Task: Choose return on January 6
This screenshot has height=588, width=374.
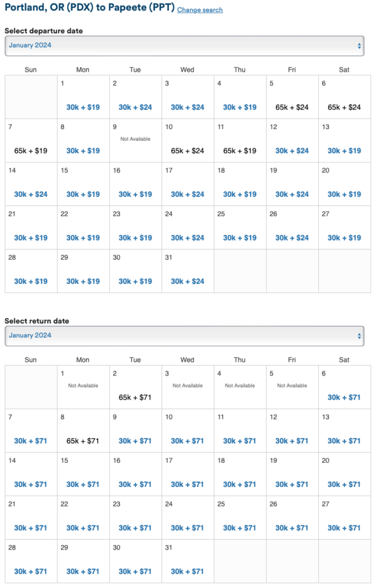Action: point(344,397)
